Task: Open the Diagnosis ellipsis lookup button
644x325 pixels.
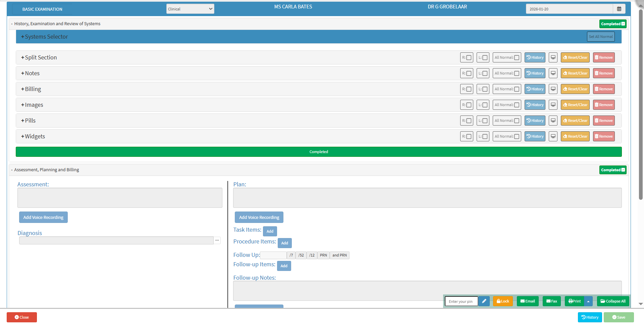Action: (217, 240)
